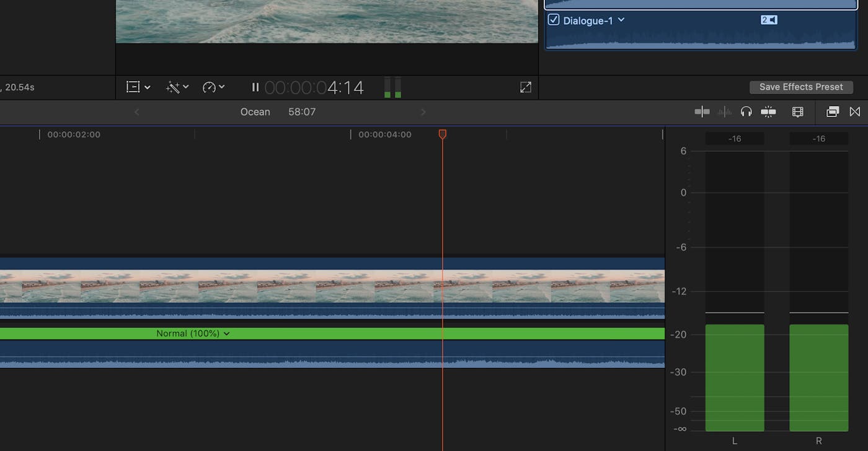The height and width of the screenshot is (451, 868).
Task: Show the Effects browser icon
Action: tap(832, 112)
